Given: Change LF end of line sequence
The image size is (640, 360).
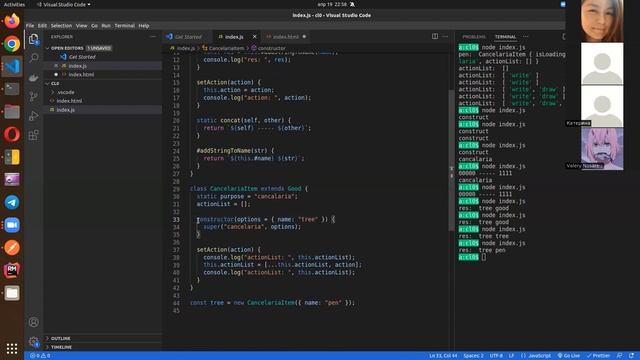Looking at the screenshot, I should 511,356.
